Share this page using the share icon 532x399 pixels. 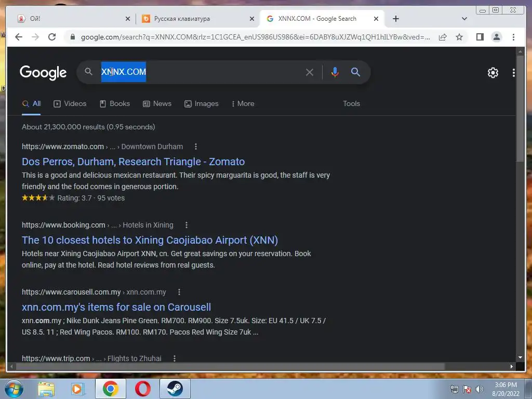point(443,37)
